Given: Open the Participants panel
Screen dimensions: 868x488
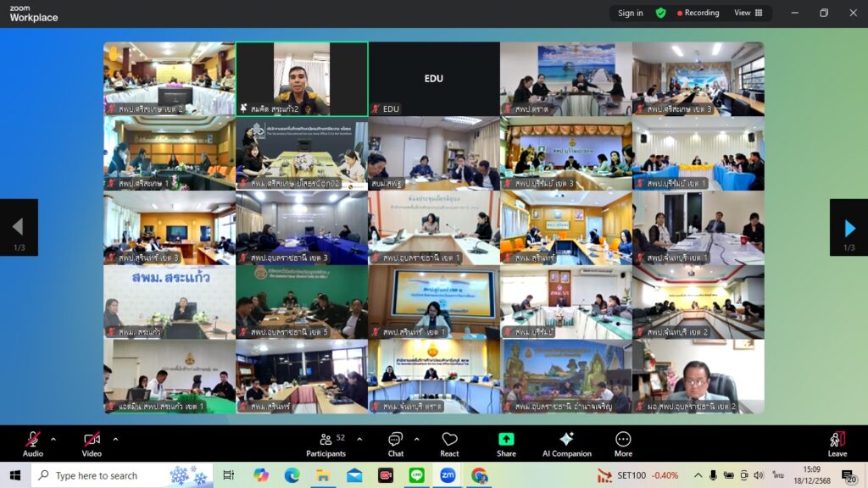Looking at the screenshot, I should pyautogui.click(x=325, y=444).
